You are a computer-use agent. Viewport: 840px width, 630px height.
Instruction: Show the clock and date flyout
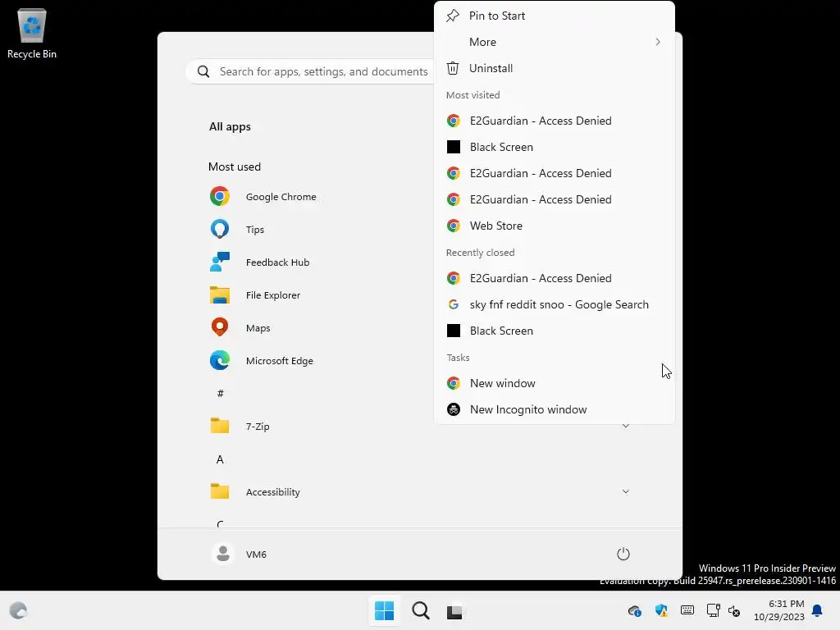tap(779, 610)
